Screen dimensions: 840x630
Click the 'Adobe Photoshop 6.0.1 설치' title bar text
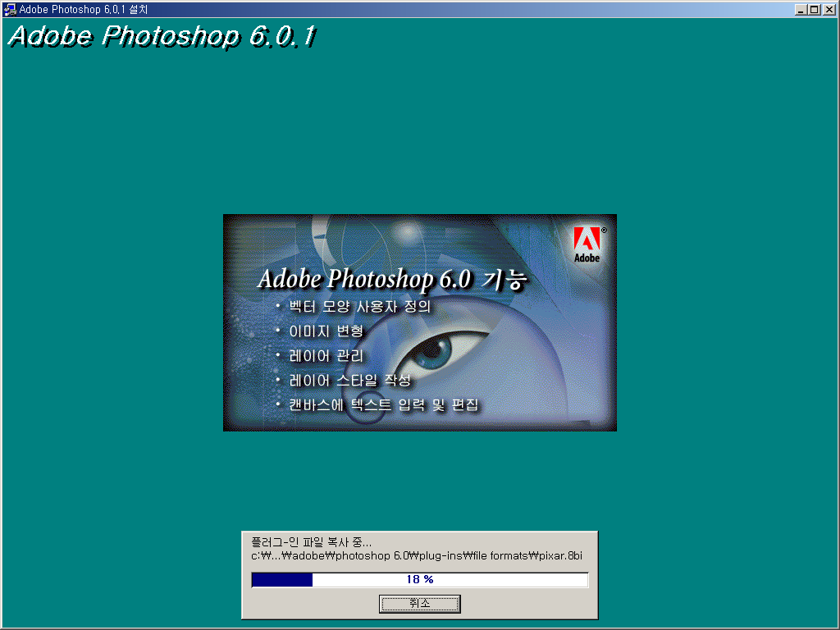tap(83, 9)
